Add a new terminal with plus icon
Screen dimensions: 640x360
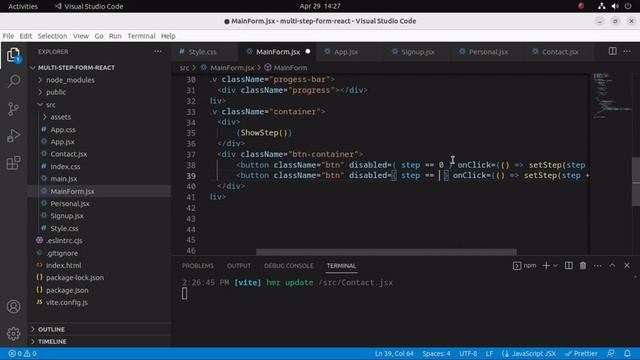(546, 266)
